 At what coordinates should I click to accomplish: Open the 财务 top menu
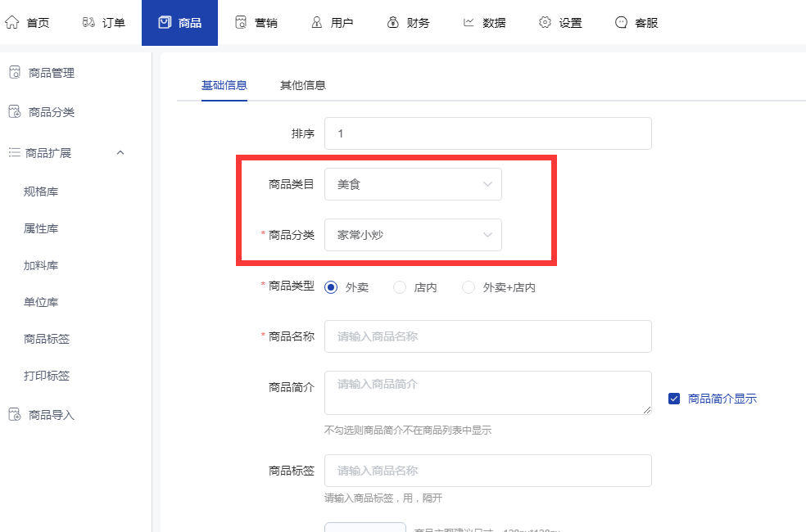(418, 23)
